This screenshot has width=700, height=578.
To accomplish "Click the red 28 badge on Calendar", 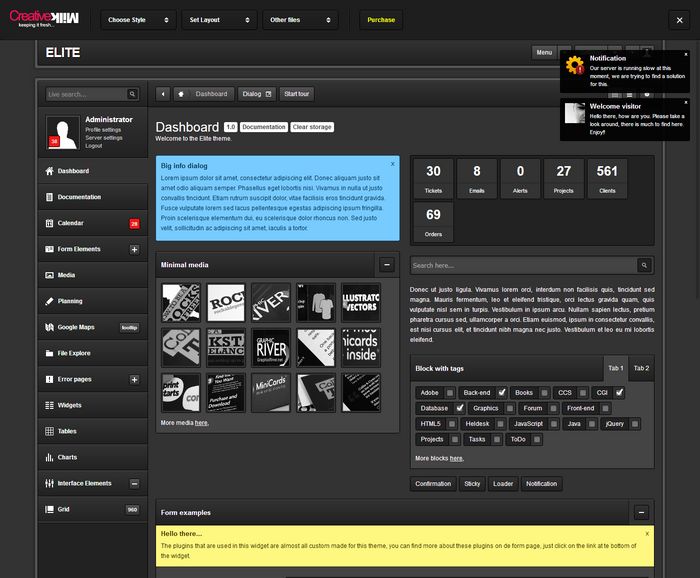I will click(134, 224).
